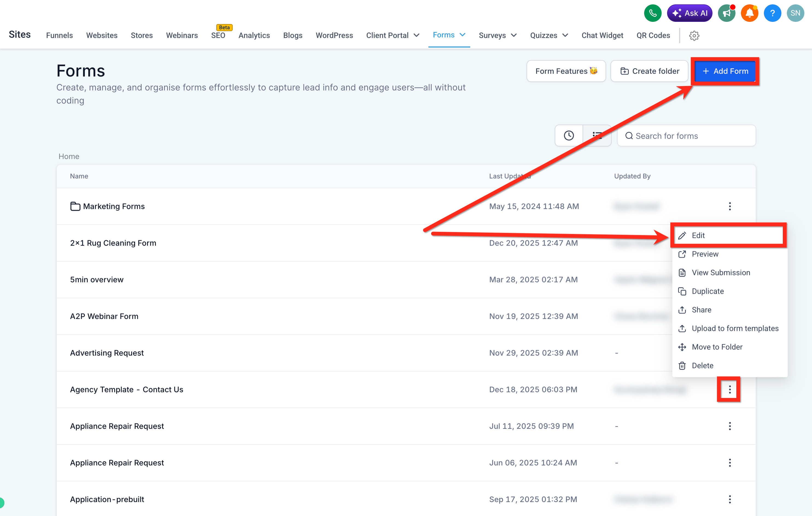The width and height of the screenshot is (812, 516).
Task: Click the clock recent view icon
Action: tap(569, 135)
